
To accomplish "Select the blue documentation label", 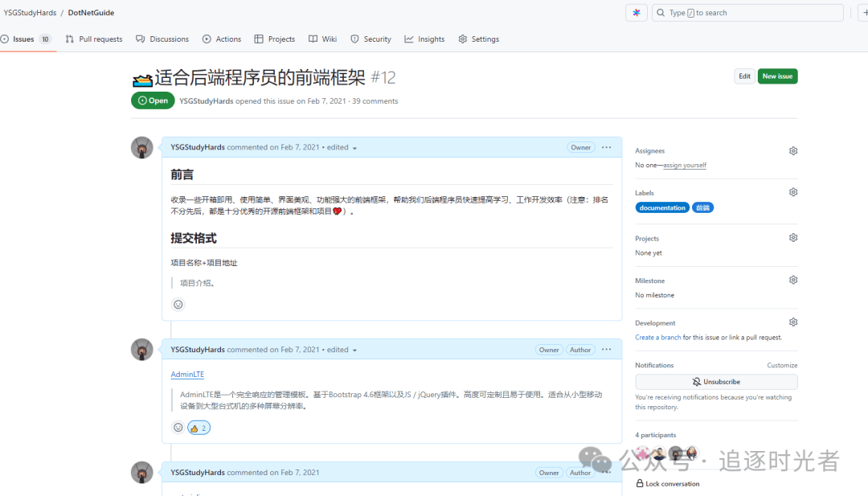I will point(662,207).
